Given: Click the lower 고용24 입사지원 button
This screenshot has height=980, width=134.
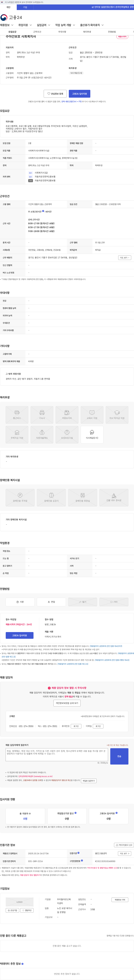Looking at the screenshot, I should [19, 635].
